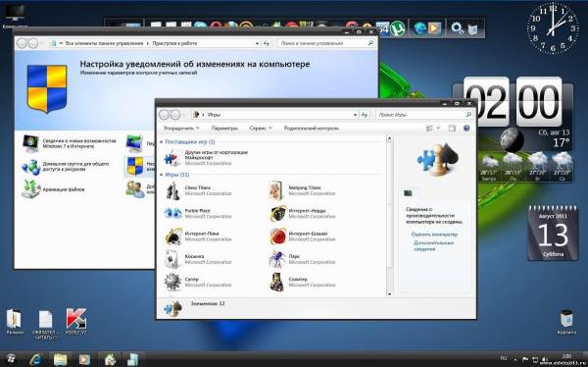588x367 pixels.
Task: Click Параметры in Games toolbar
Action: 224,129
